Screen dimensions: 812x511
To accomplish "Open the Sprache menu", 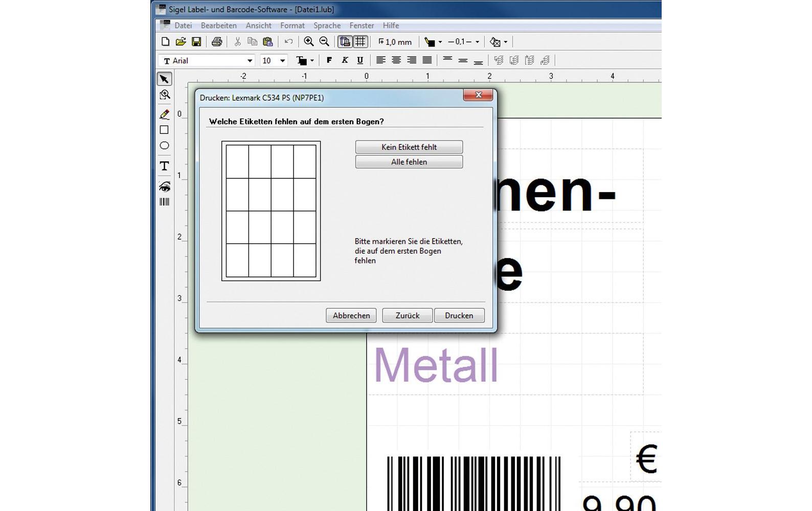I will click(x=327, y=26).
